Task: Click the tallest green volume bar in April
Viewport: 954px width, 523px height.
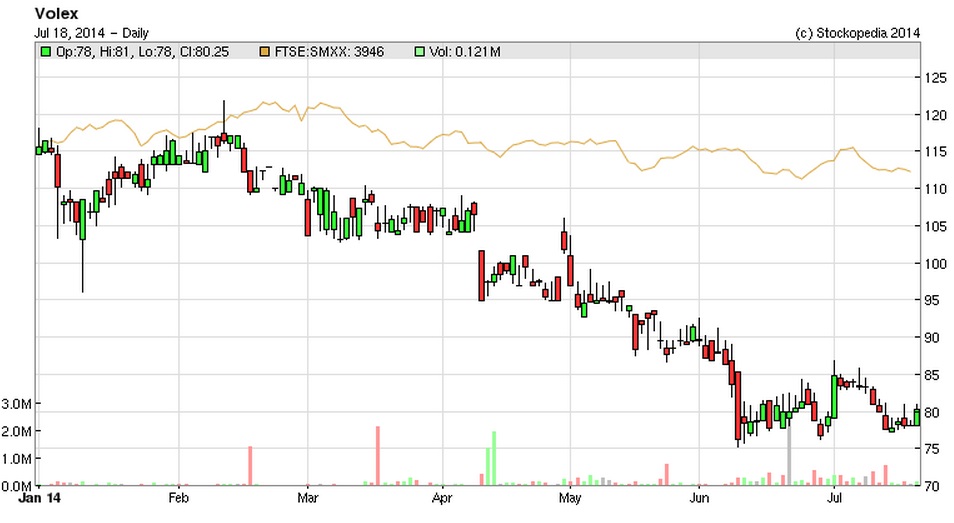Action: point(494,459)
